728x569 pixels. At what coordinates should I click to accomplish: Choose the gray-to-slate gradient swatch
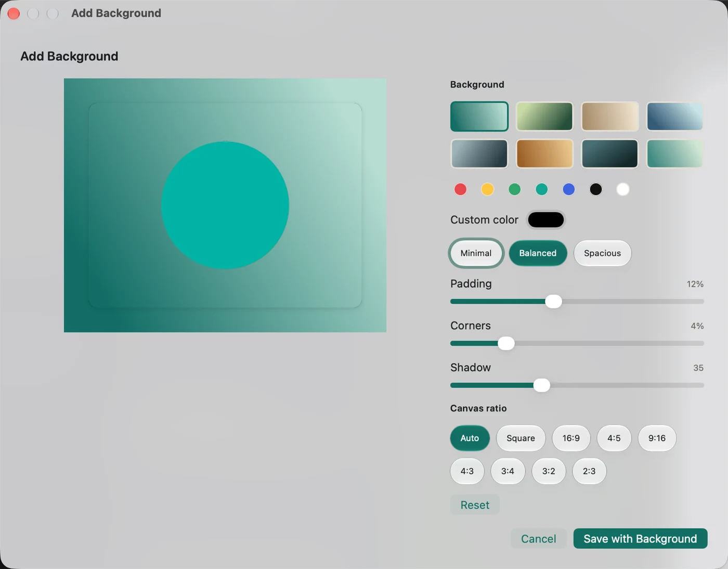[x=479, y=153]
